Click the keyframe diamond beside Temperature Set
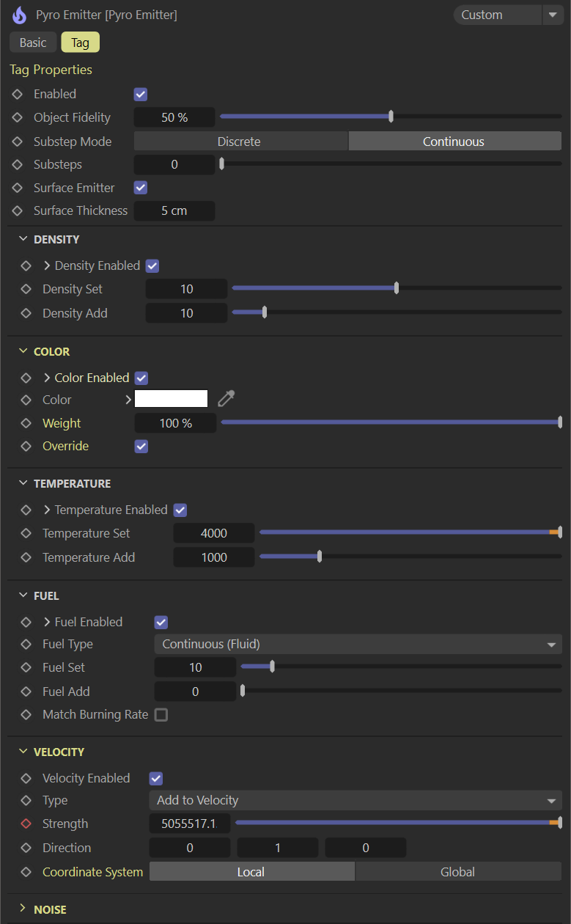Screen dimensions: 571x924 click(26, 533)
